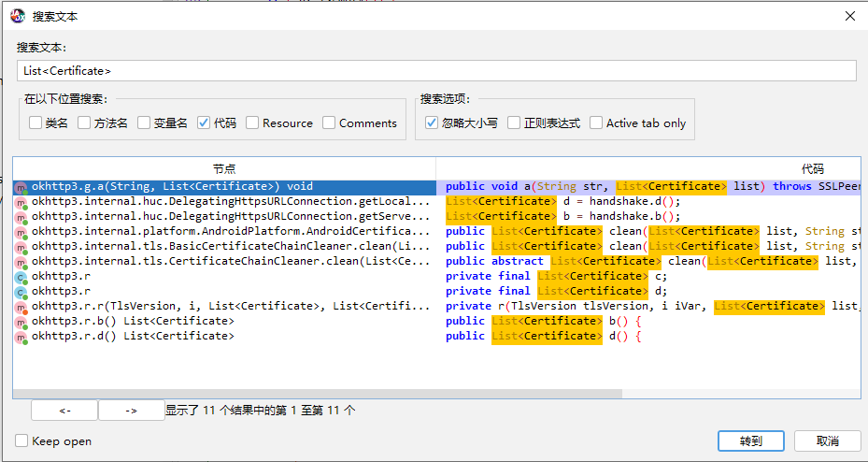Click code 'b = handshake.b();'

click(621, 217)
